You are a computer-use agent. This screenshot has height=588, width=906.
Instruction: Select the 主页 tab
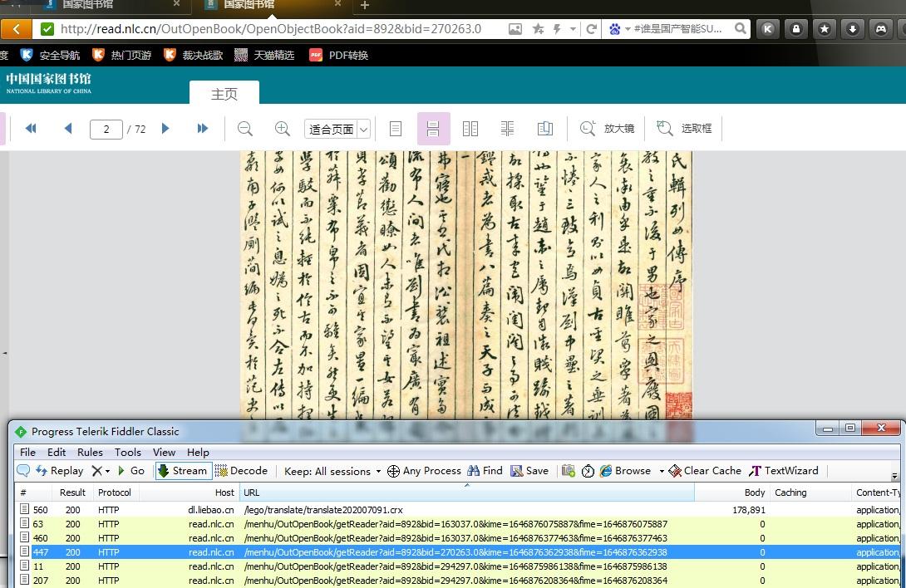click(x=224, y=94)
